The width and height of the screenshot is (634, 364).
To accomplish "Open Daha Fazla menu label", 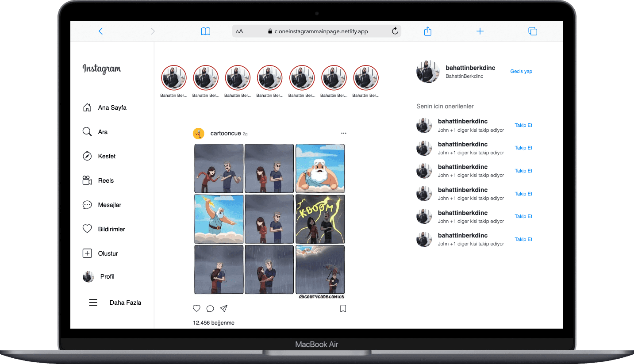I will [126, 303].
